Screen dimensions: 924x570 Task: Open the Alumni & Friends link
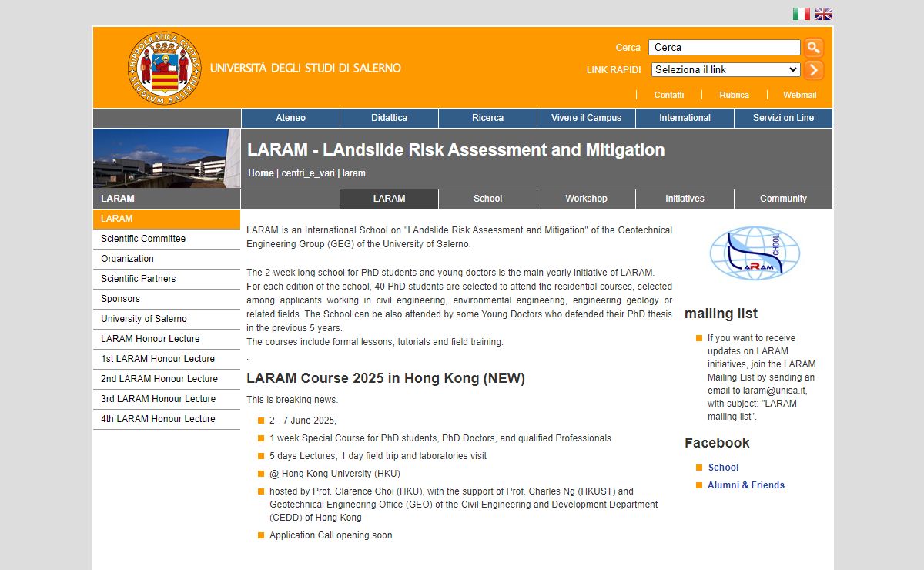[746, 485]
